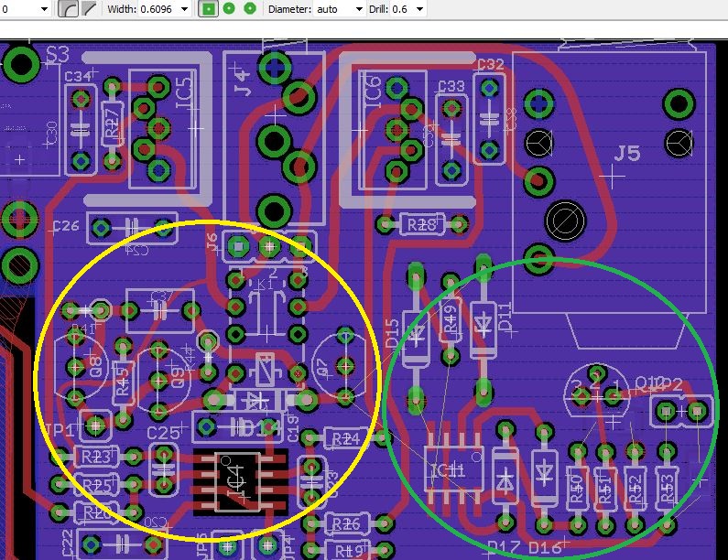Click the D15 diode label

[x=393, y=334]
